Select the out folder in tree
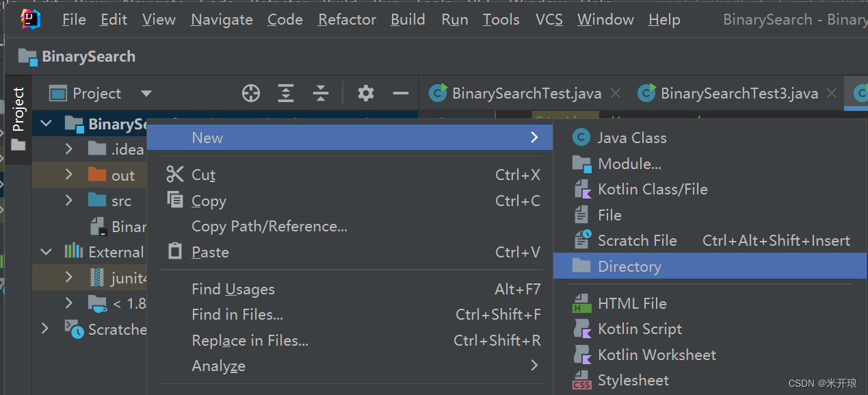 [122, 175]
